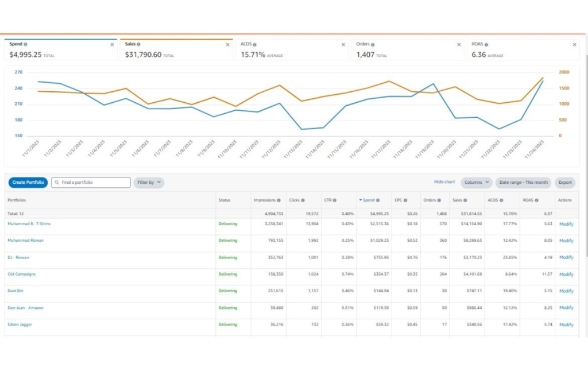Modify the Dust Bin portfolio
The height and width of the screenshot is (371, 588).
(566, 291)
